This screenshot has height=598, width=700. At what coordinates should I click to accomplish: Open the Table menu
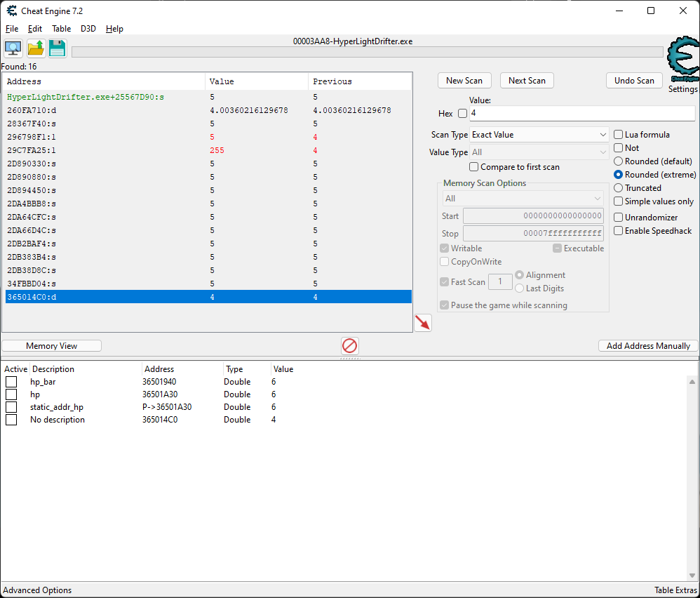pos(61,29)
